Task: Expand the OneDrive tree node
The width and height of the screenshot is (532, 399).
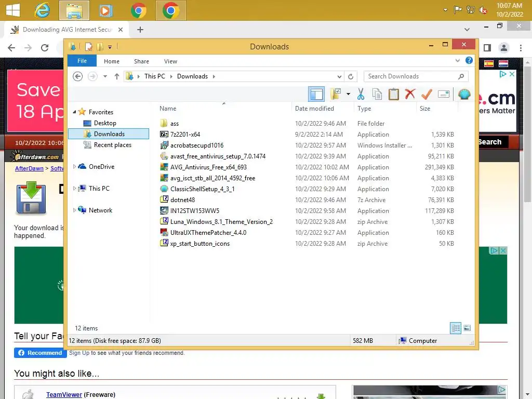Action: pyautogui.click(x=74, y=166)
